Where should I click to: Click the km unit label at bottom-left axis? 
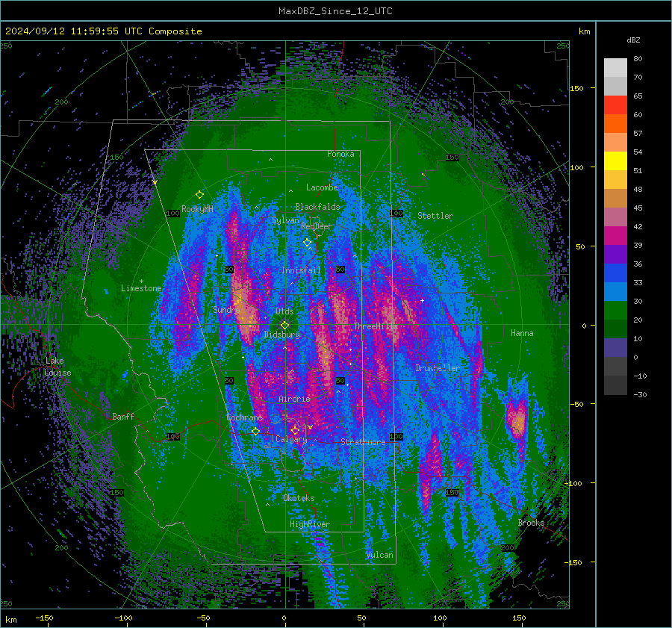point(10,620)
